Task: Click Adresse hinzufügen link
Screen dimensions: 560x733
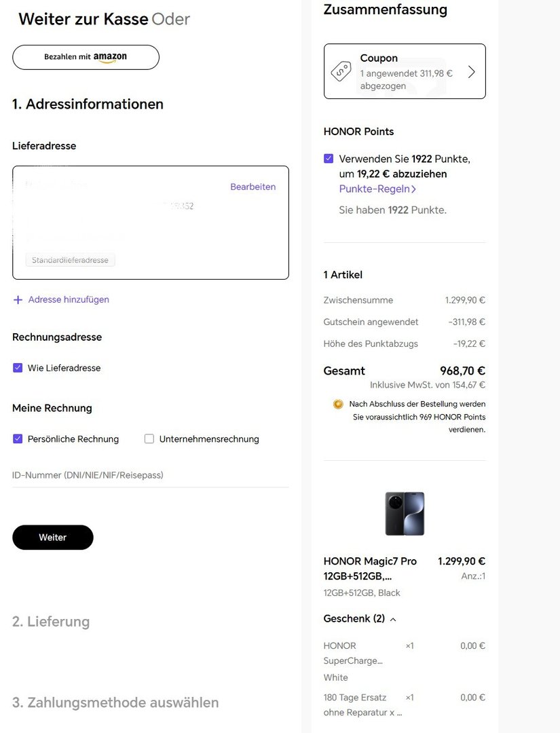Action: pos(69,300)
